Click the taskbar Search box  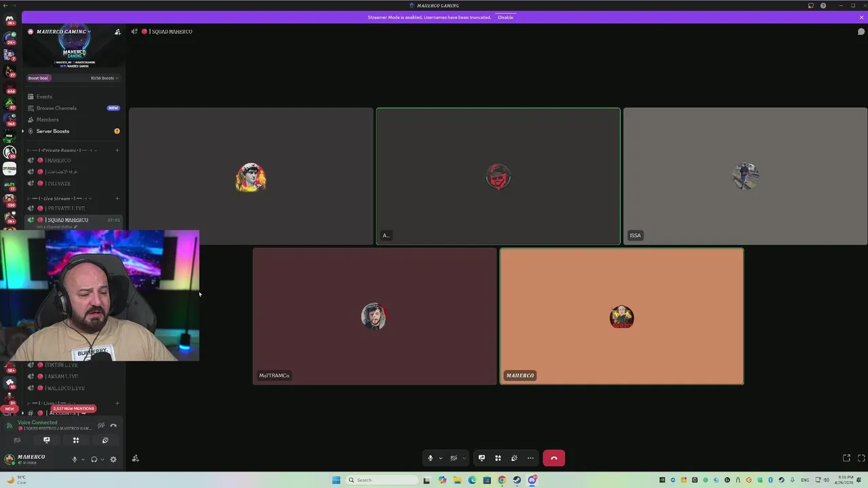(382, 480)
